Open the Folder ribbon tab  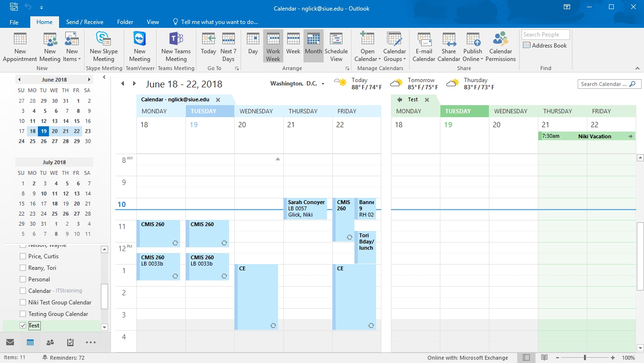click(125, 22)
